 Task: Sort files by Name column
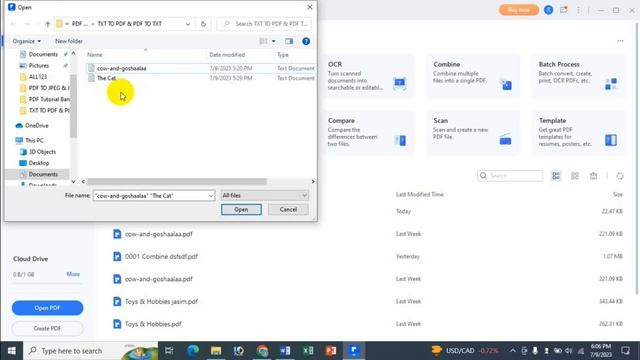pyautogui.click(x=95, y=55)
